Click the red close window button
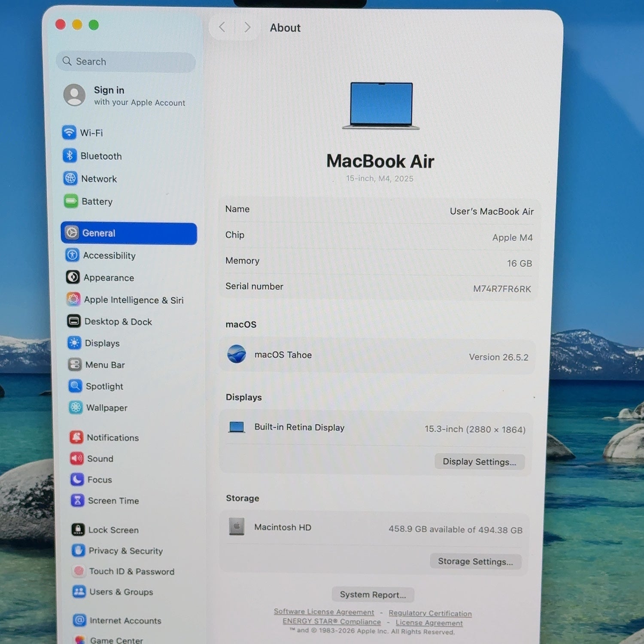644x644 pixels. pyautogui.click(x=61, y=24)
